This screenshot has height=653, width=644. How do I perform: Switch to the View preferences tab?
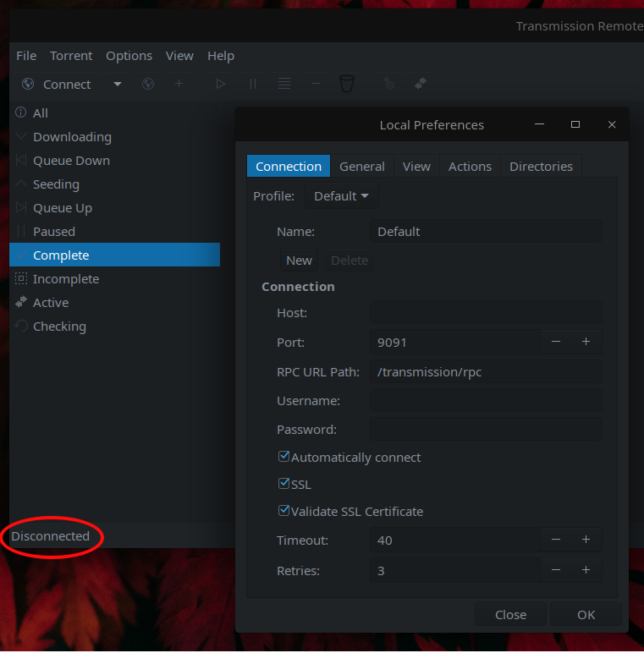416,166
